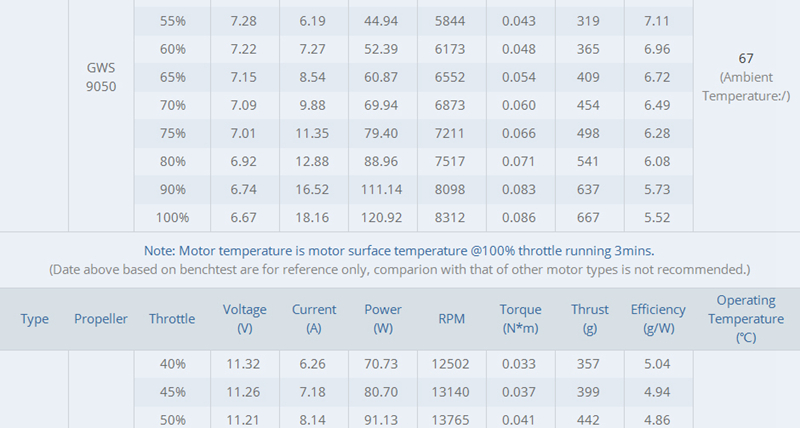This screenshot has width=800, height=428.
Task: Click the Operating Temperature column header
Action: (745, 319)
